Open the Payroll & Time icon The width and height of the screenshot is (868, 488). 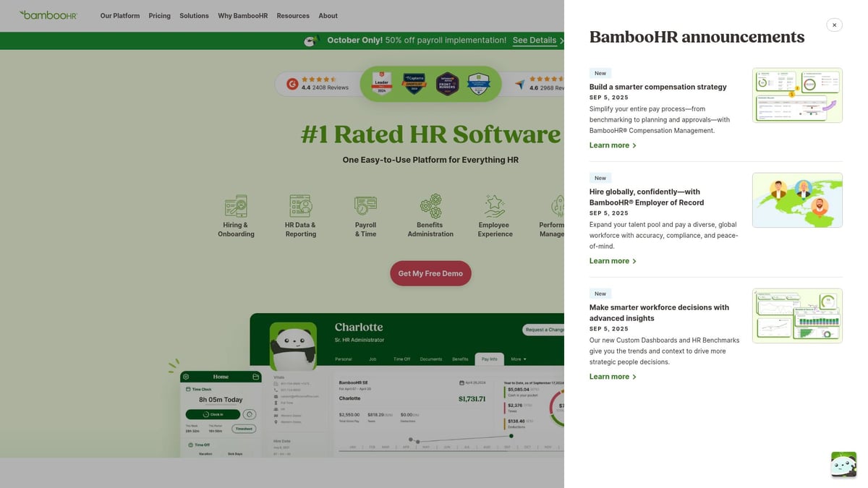pyautogui.click(x=365, y=205)
